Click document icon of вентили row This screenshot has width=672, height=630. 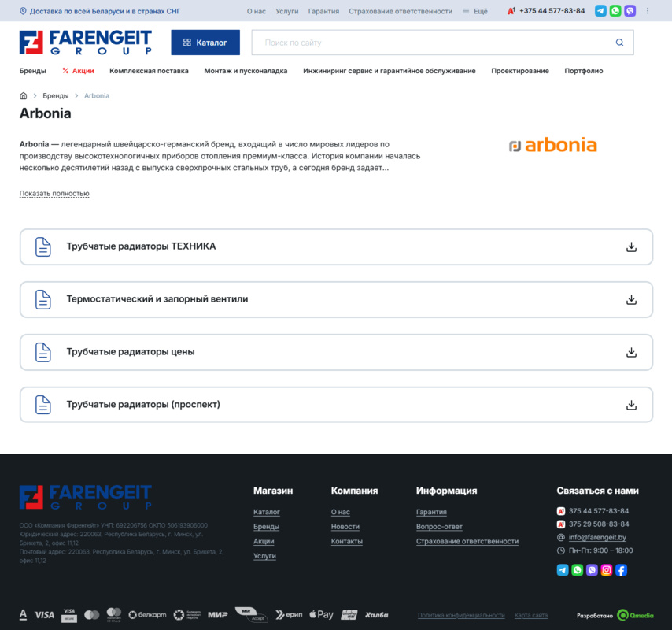coord(42,300)
